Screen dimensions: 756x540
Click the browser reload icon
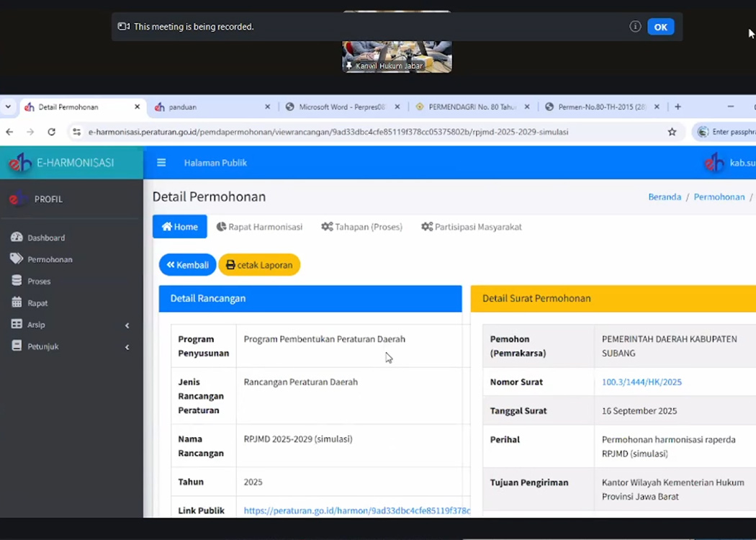[52, 132]
